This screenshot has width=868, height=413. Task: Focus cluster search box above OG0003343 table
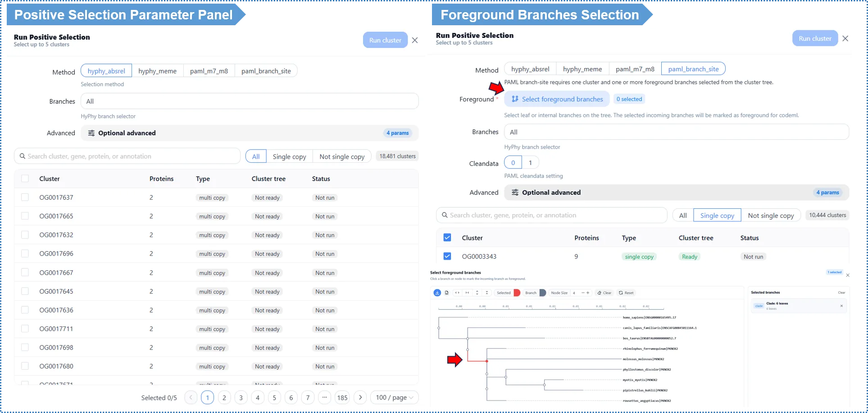pos(552,215)
